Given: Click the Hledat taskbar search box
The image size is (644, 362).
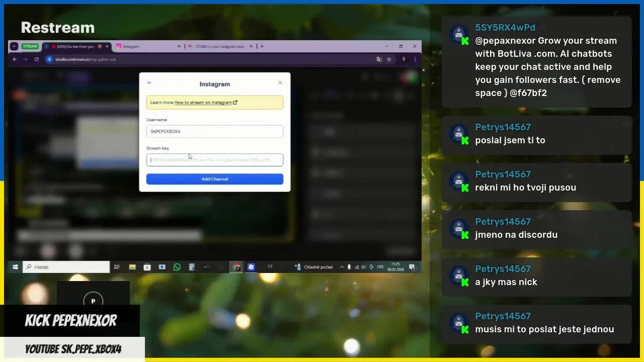Looking at the screenshot, I should (x=66, y=267).
